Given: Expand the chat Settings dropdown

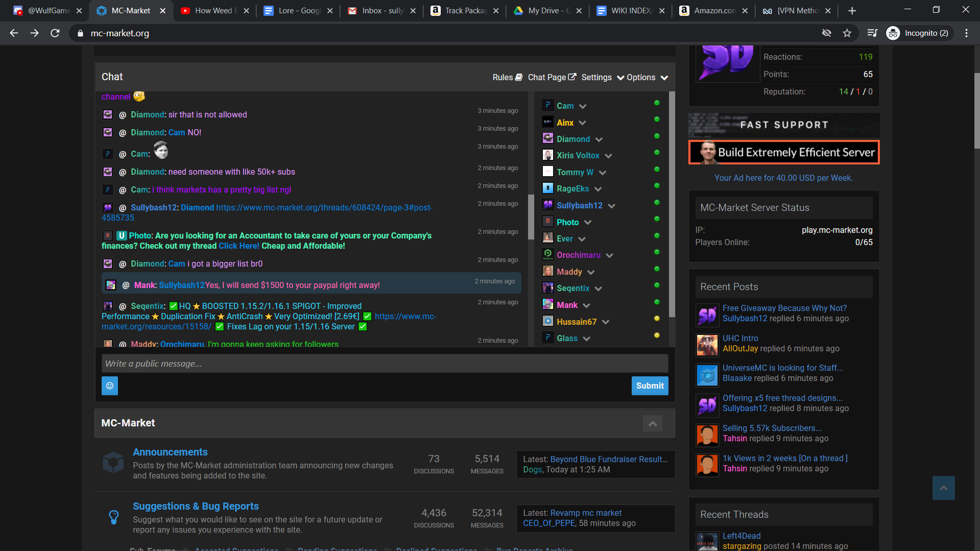Looking at the screenshot, I should pyautogui.click(x=603, y=78).
